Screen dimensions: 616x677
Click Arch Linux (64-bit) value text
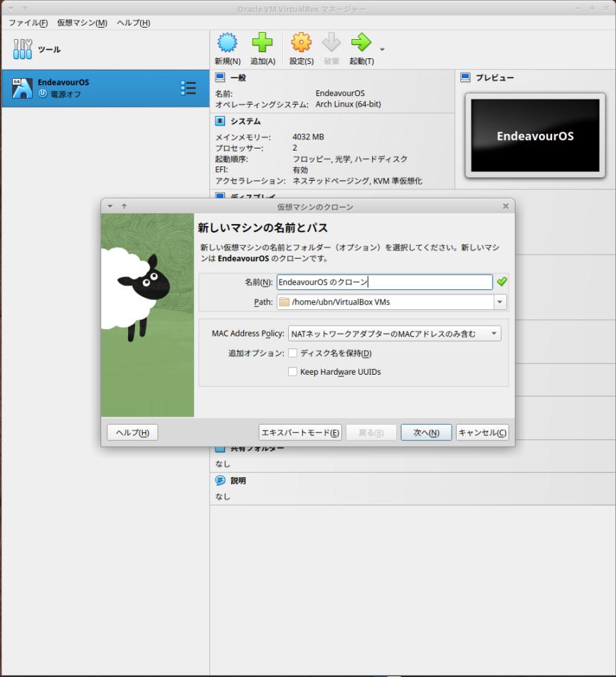(x=348, y=104)
